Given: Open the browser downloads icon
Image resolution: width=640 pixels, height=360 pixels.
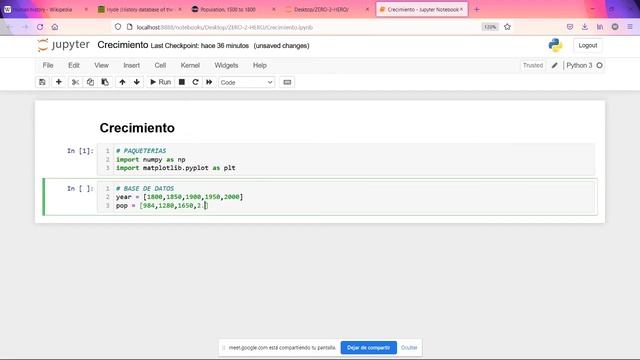Looking at the screenshot, I should point(585,27).
